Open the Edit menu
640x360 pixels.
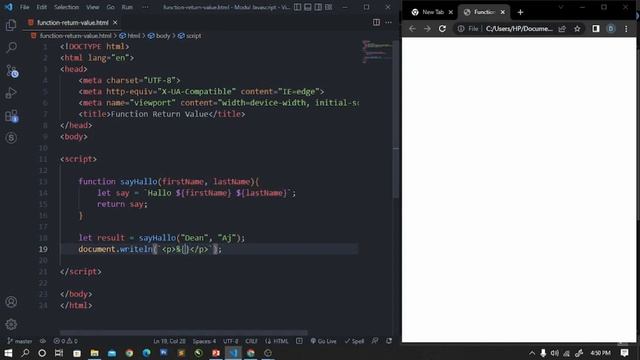[41, 7]
